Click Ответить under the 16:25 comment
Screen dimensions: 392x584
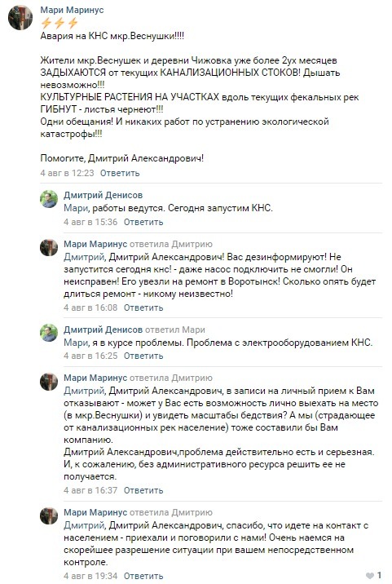[x=143, y=356]
